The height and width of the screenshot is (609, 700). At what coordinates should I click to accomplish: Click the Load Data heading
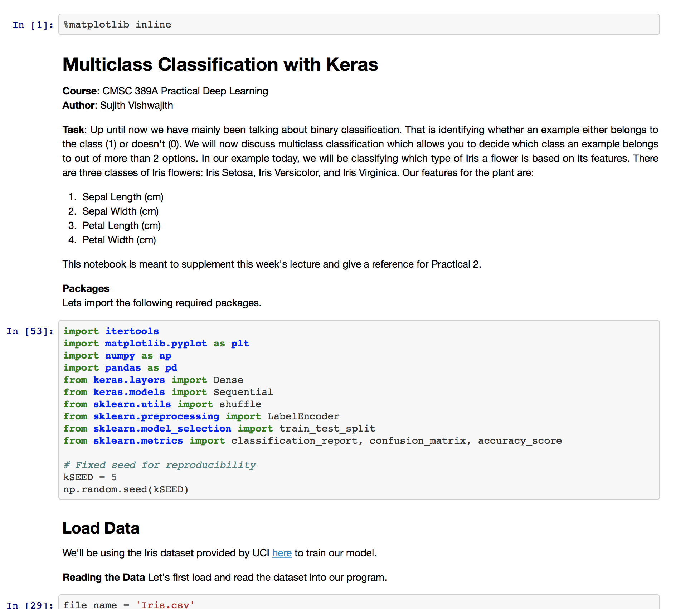coord(101,528)
